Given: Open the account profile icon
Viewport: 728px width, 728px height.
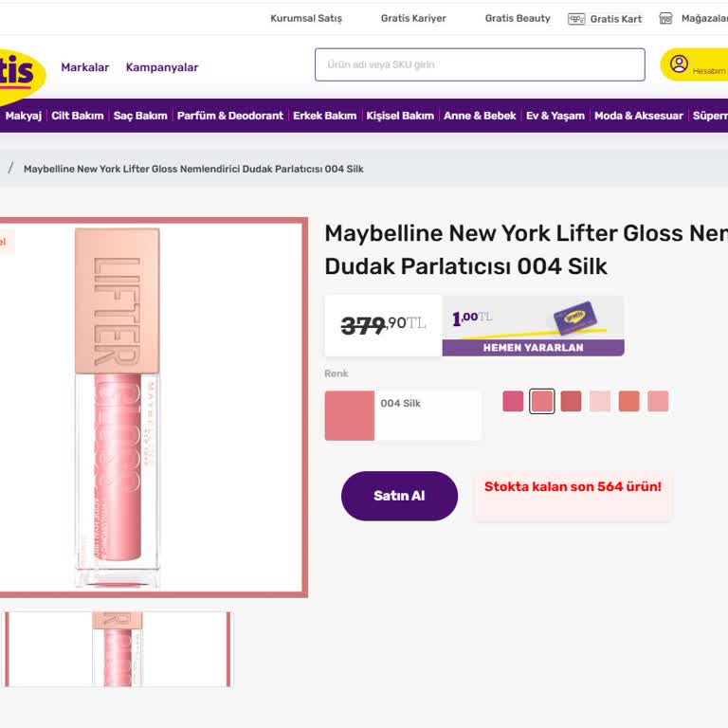Looking at the screenshot, I should click(679, 64).
